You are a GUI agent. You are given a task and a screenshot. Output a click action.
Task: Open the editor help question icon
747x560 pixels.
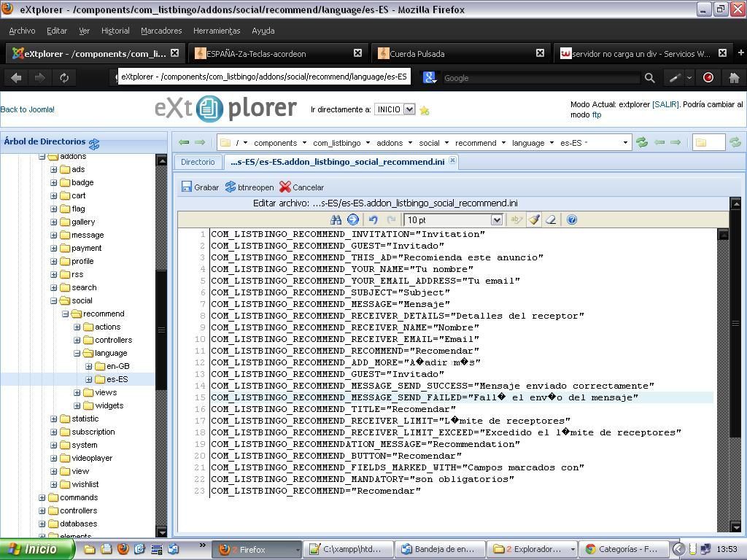[572, 219]
